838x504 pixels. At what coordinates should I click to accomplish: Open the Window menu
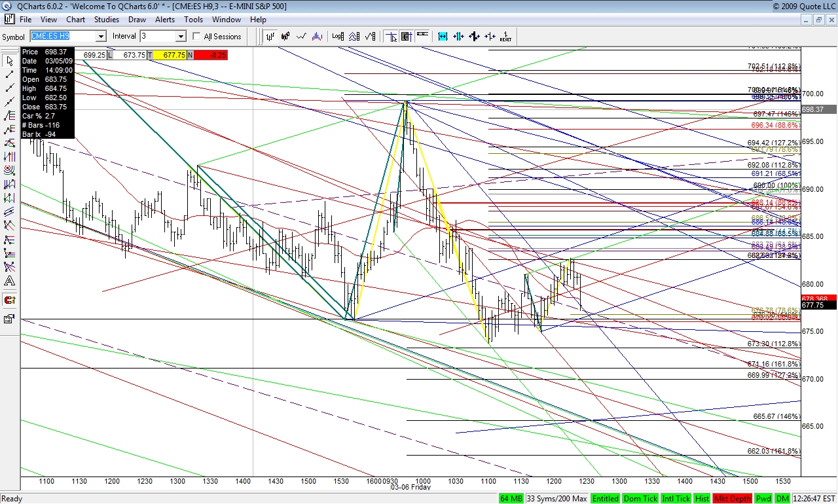click(x=227, y=20)
